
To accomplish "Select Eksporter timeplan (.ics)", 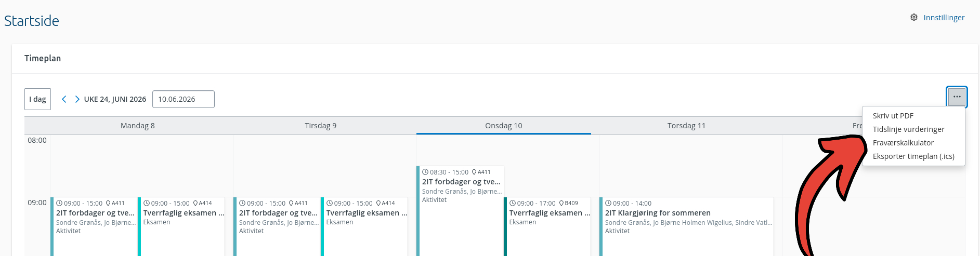I will (x=913, y=156).
